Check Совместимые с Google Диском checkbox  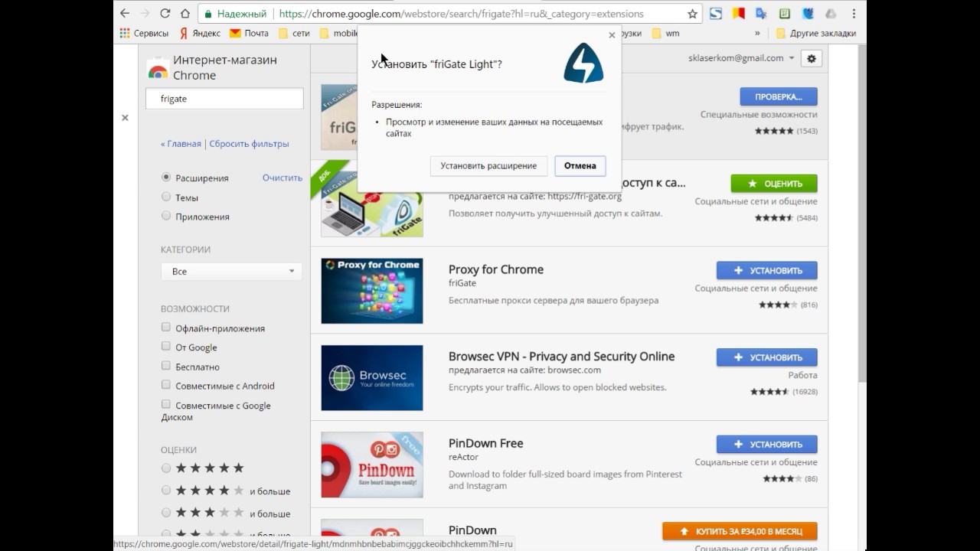pyautogui.click(x=166, y=404)
